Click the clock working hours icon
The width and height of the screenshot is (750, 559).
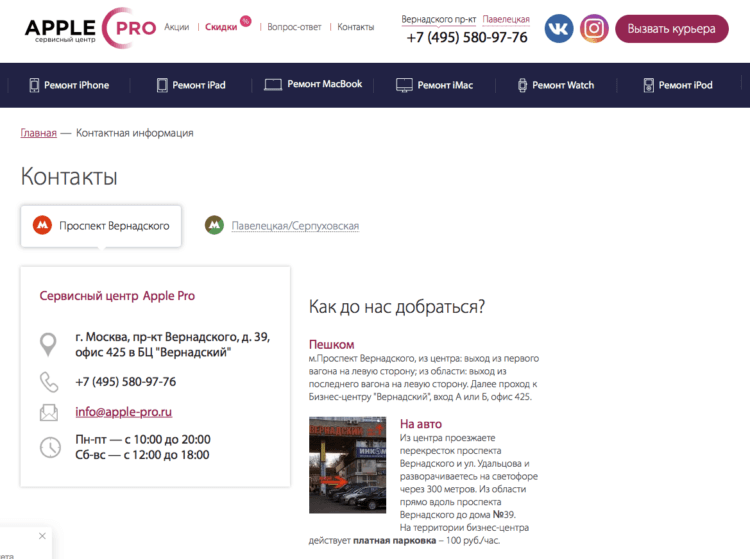50,448
